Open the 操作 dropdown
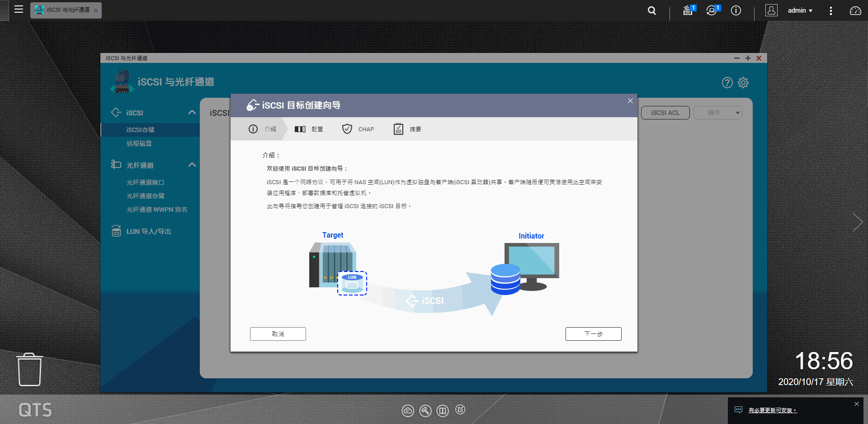The image size is (868, 424). [717, 113]
